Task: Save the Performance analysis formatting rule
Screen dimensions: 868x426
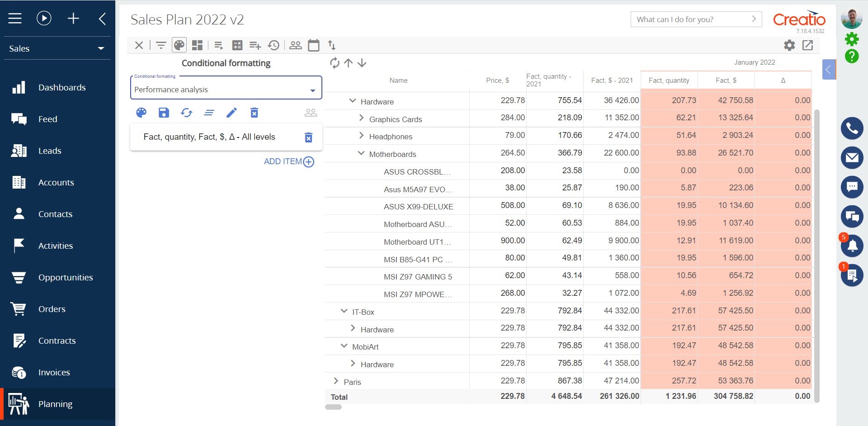Action: click(x=164, y=113)
